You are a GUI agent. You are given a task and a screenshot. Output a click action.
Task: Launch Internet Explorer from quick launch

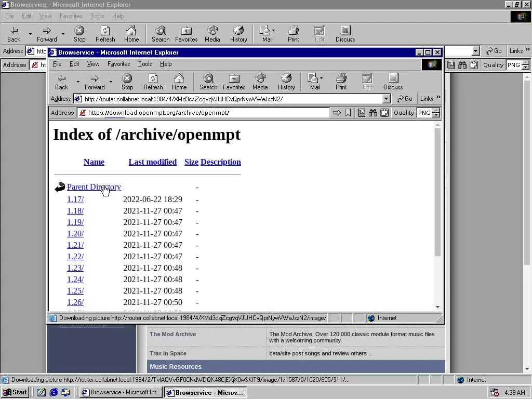pos(54,392)
